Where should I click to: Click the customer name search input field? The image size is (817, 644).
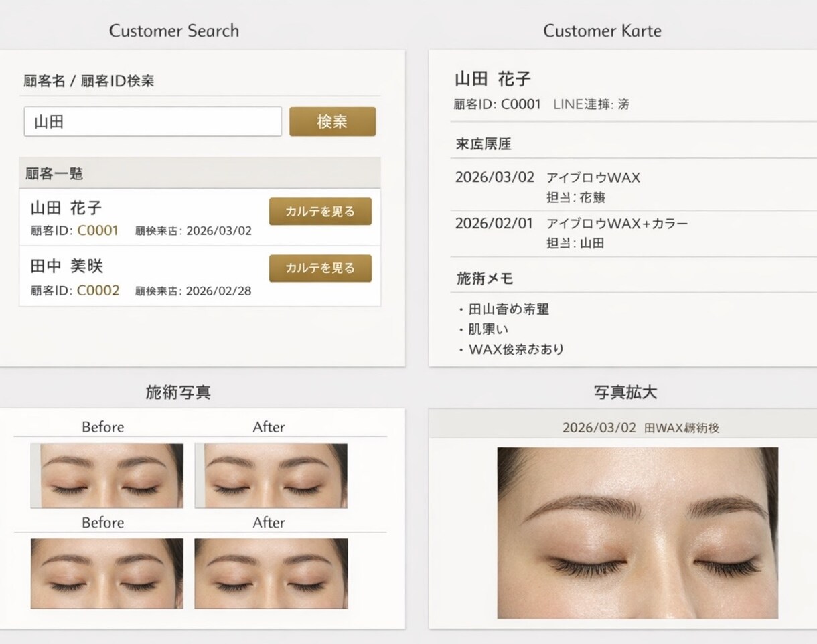coord(153,122)
